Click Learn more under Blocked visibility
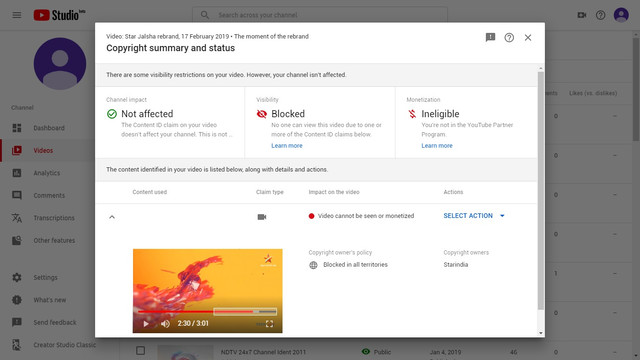Image resolution: width=640 pixels, height=360 pixels. pos(287,146)
